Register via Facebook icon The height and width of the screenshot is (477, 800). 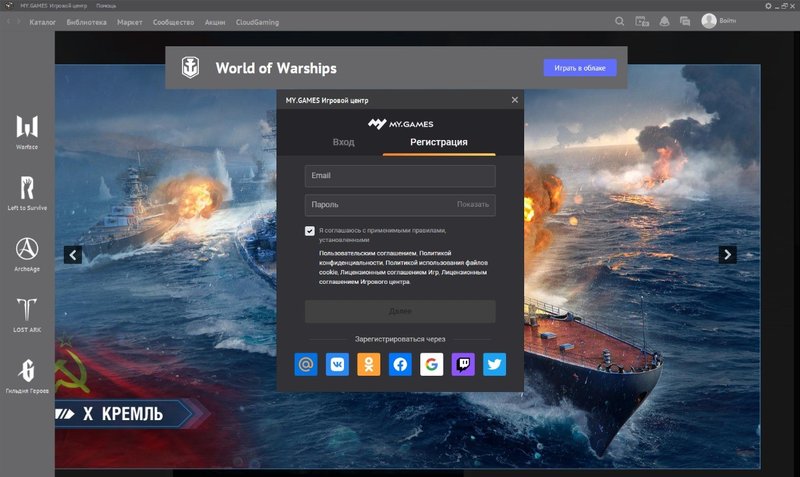(x=400, y=364)
